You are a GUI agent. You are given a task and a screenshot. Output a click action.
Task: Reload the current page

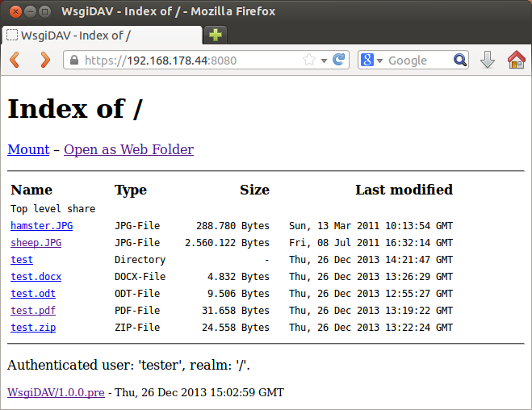click(339, 60)
